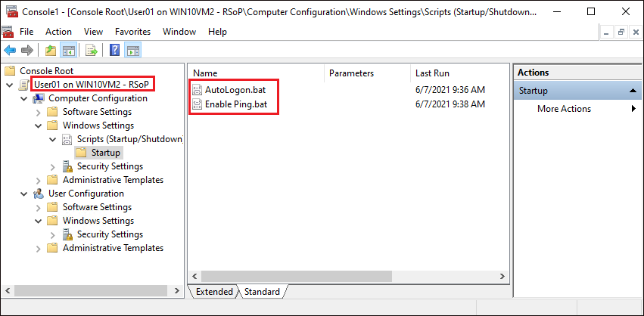
Task: Click the Back arrow toolbar icon
Action: tap(10, 51)
